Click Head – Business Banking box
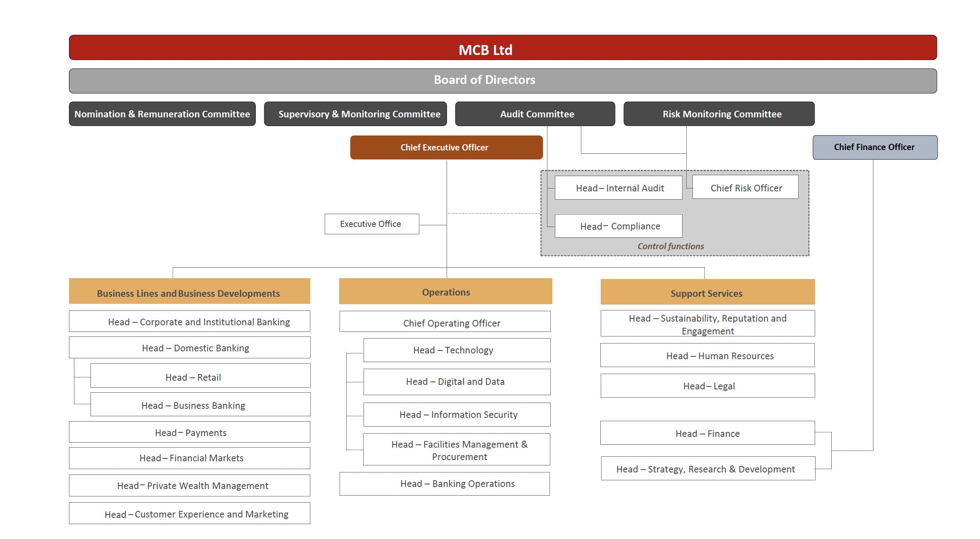The height and width of the screenshot is (539, 980). [x=200, y=404]
